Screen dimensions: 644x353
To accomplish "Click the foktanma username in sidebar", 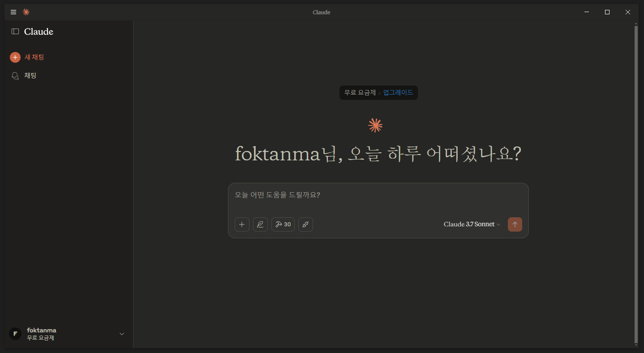I will point(42,330).
